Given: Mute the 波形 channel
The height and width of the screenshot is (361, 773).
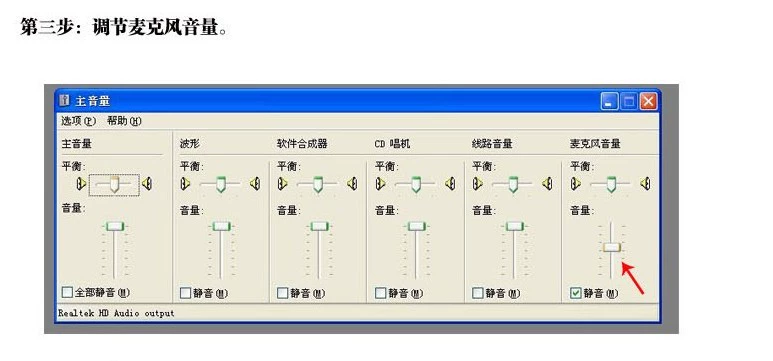Looking at the screenshot, I should coord(185,293).
